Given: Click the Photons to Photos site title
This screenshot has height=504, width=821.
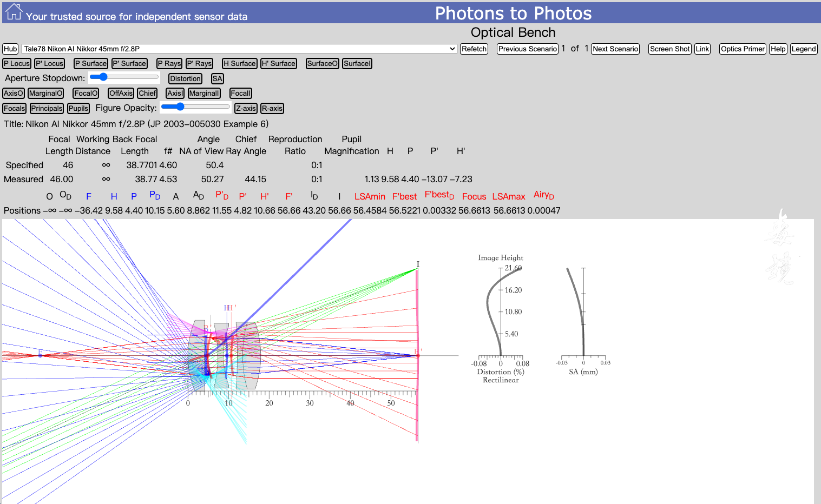Looking at the screenshot, I should pyautogui.click(x=513, y=13).
